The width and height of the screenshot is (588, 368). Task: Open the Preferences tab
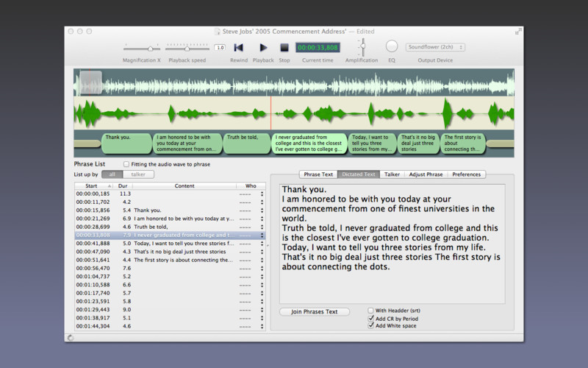[x=466, y=174]
